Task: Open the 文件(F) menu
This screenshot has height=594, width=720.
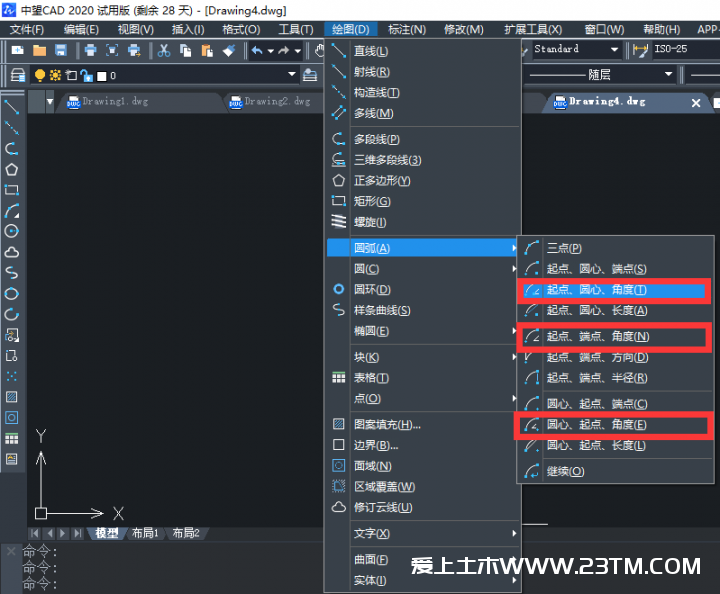Action: [x=27, y=30]
